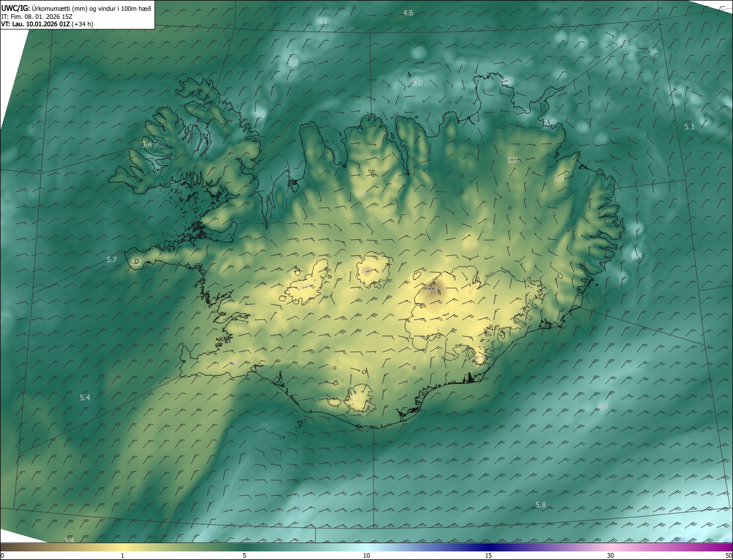Click the 8.0 value label off the north coast
This screenshot has width=733, height=560.
pos(417,83)
